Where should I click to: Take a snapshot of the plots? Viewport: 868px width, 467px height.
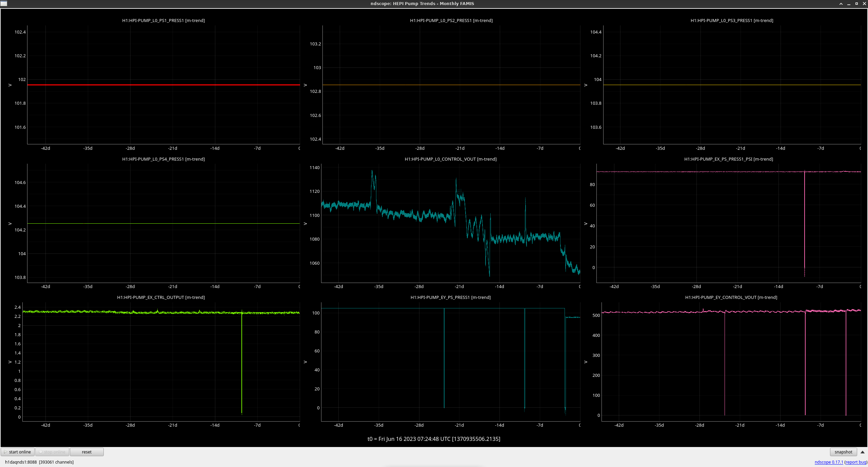pos(843,452)
